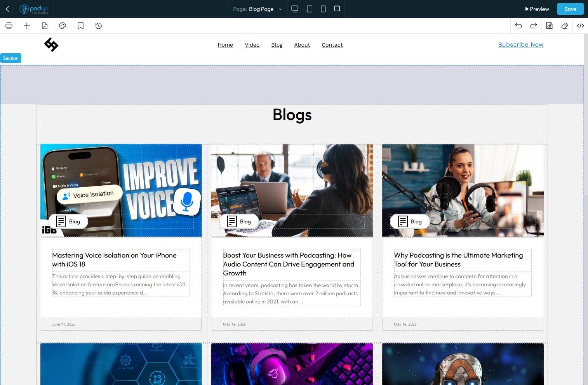The width and height of the screenshot is (588, 385).
Task: Select 'May 19, 2025' date on Why Podcasting card
Action: (405, 324)
